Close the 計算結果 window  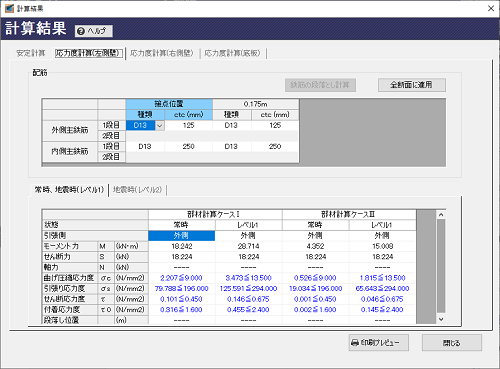tap(491, 8)
